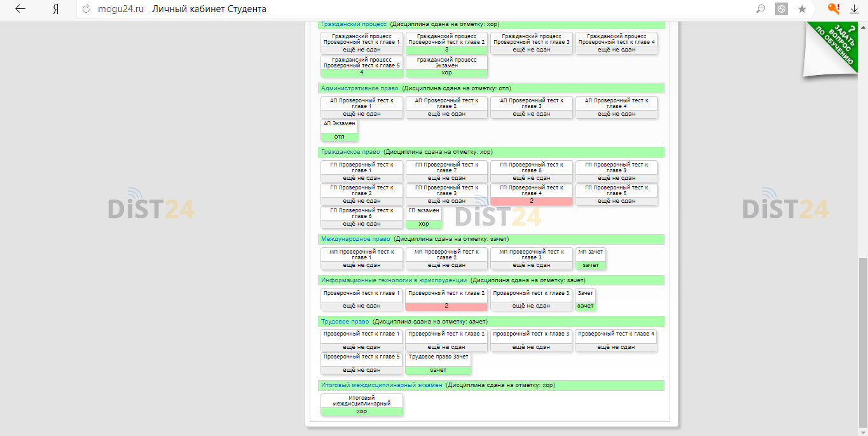Click the page's vertical scrollbar
This screenshot has width=868, height=436.
pos(863,343)
